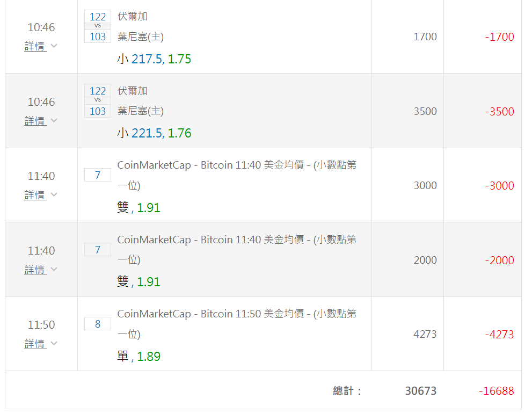Viewport: 532px width, 413px height.
Task: Open 詳情 link for 2000 Bitcoin 11:40 bet
Action: coord(35,270)
